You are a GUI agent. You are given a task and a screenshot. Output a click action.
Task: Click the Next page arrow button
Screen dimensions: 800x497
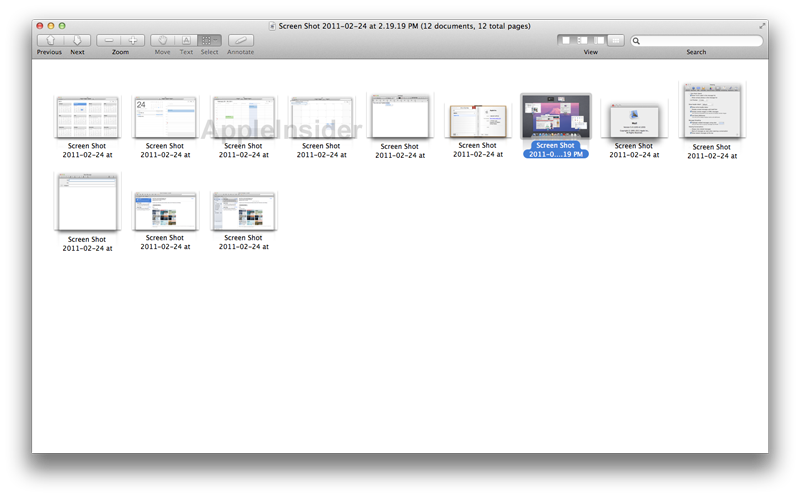click(x=77, y=40)
